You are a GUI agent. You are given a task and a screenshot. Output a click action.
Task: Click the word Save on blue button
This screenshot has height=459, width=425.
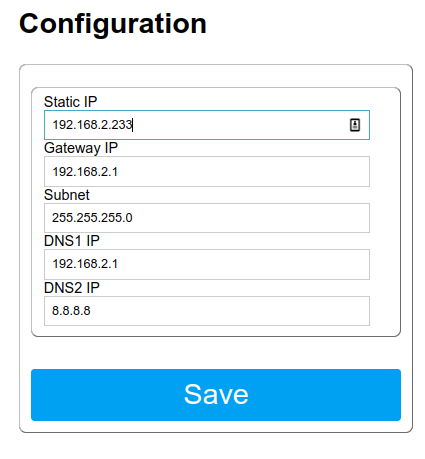coord(216,394)
